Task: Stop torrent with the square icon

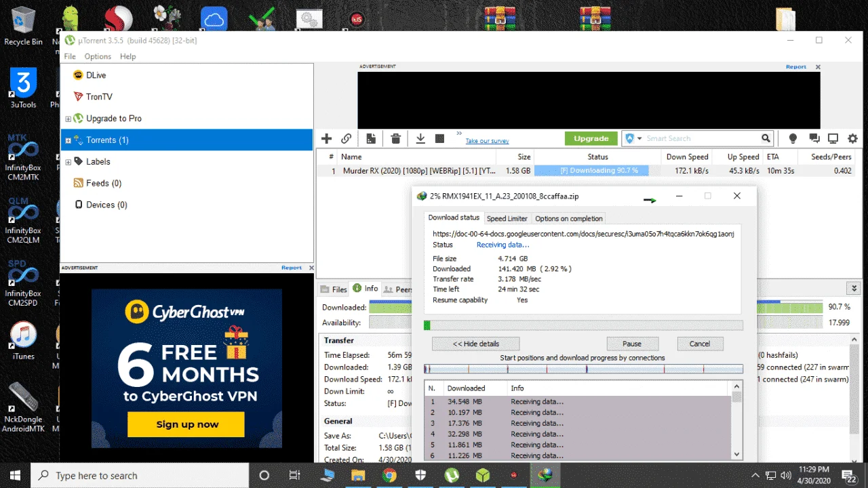Action: click(439, 138)
